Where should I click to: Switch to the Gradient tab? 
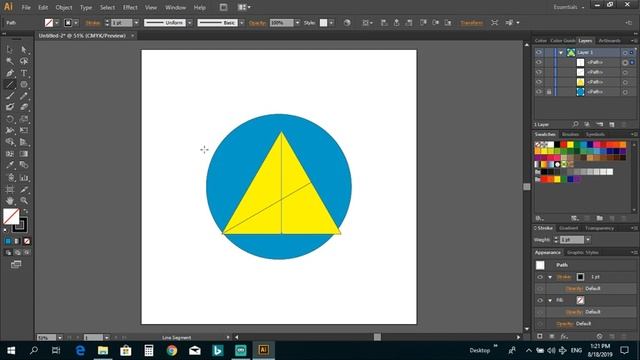569,228
